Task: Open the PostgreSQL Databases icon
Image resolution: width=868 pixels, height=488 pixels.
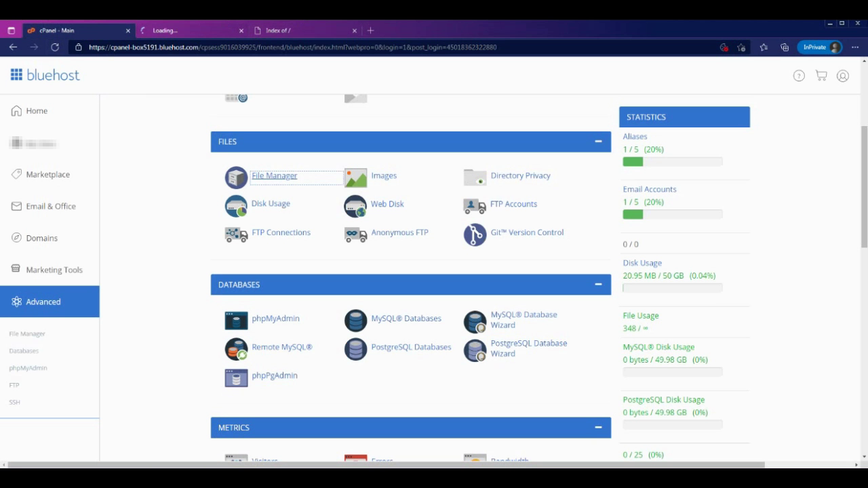Action: point(355,349)
